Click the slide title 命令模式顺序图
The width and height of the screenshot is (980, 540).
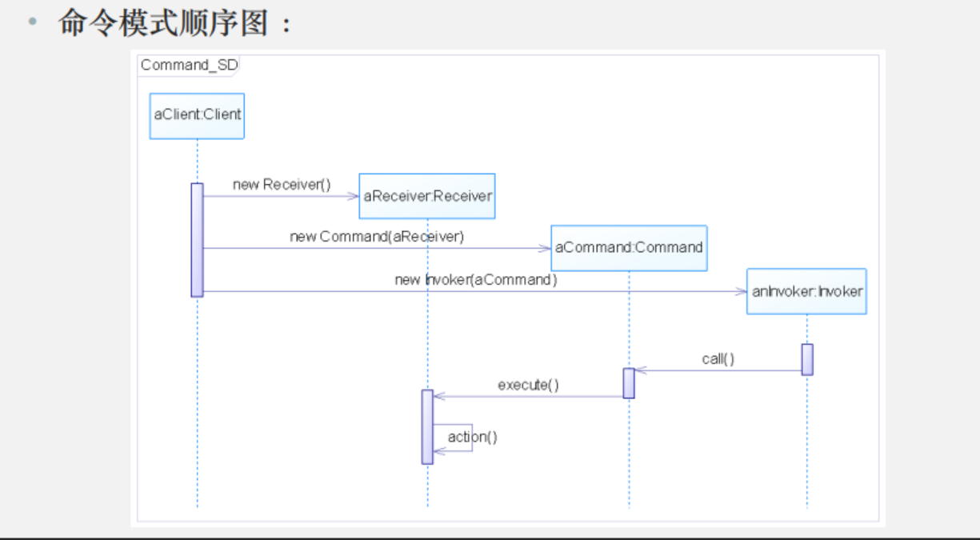coord(164,23)
